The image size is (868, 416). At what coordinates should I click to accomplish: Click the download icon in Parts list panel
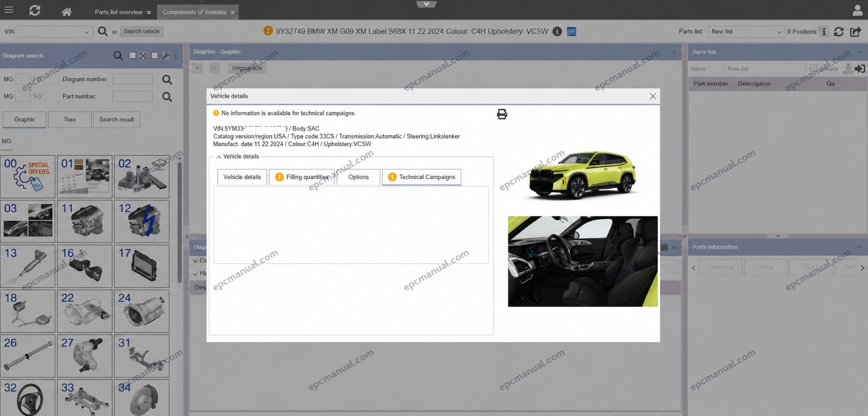[x=848, y=69]
